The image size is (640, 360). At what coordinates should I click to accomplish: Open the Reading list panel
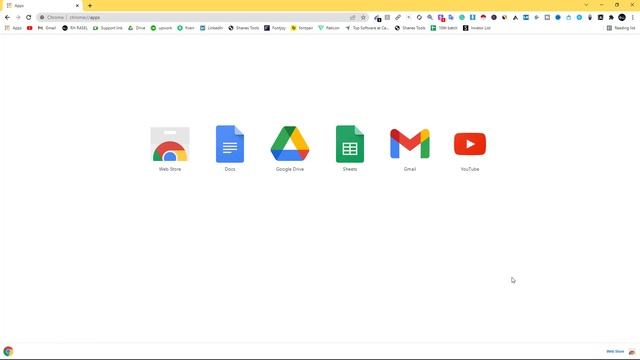621,28
